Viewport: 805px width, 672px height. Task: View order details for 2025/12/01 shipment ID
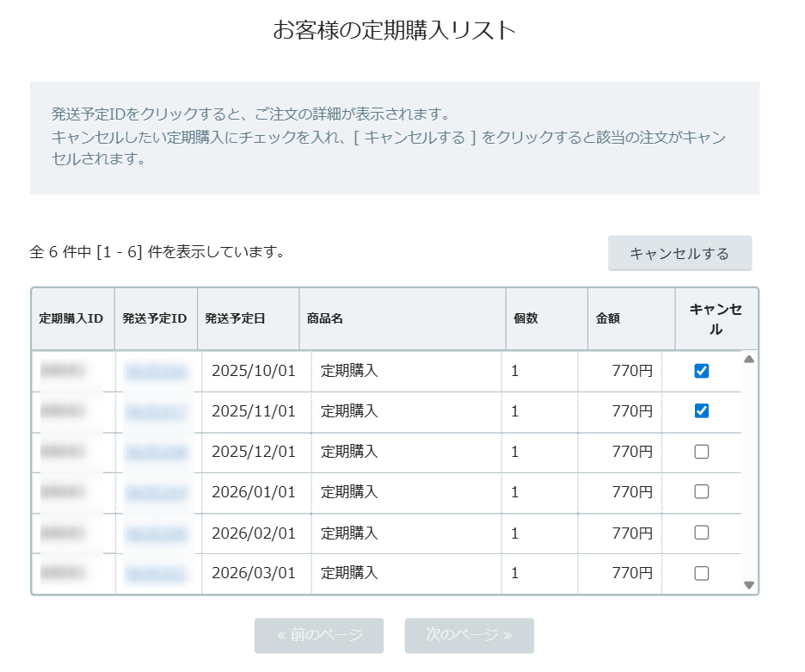(156, 452)
